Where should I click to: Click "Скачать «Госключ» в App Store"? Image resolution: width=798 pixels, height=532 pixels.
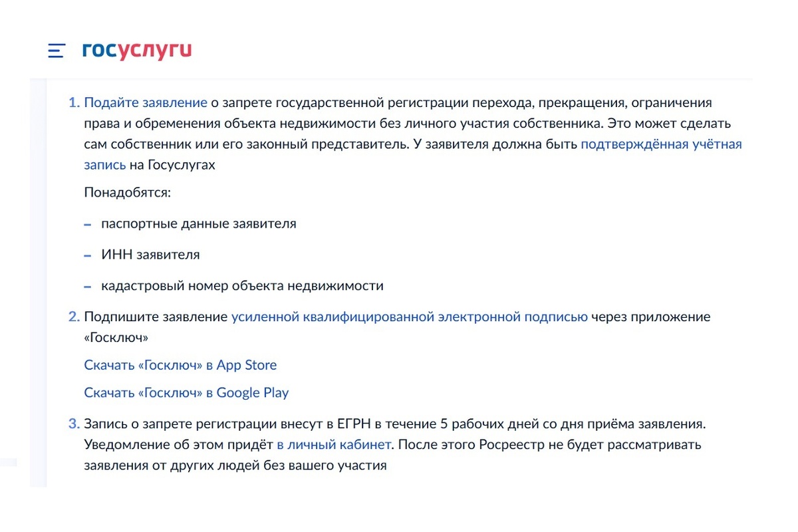click(180, 364)
